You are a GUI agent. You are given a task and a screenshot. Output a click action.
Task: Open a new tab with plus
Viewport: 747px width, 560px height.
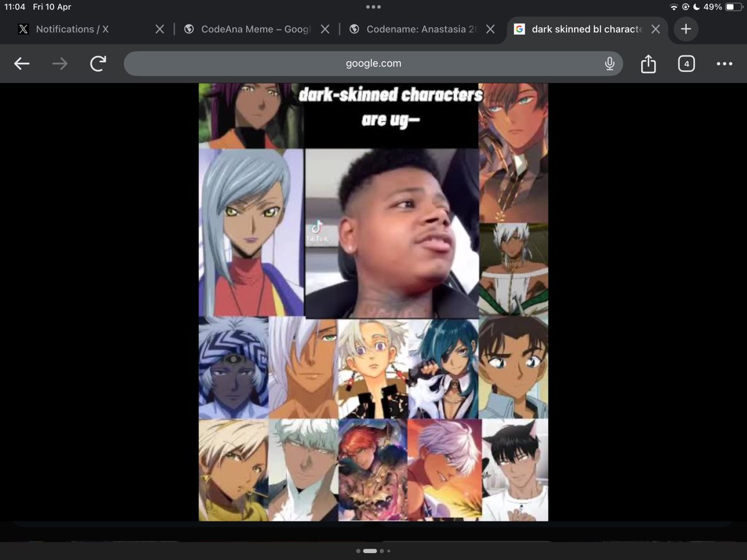pos(685,29)
